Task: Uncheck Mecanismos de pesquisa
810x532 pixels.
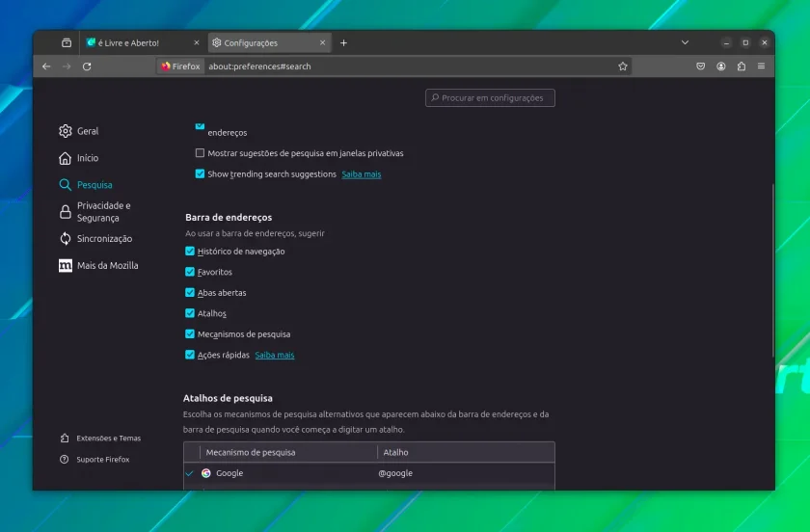Action: point(190,333)
